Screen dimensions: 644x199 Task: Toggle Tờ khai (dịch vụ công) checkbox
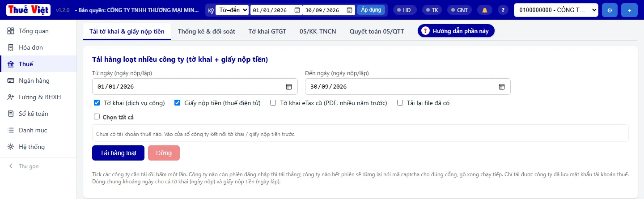click(x=97, y=103)
